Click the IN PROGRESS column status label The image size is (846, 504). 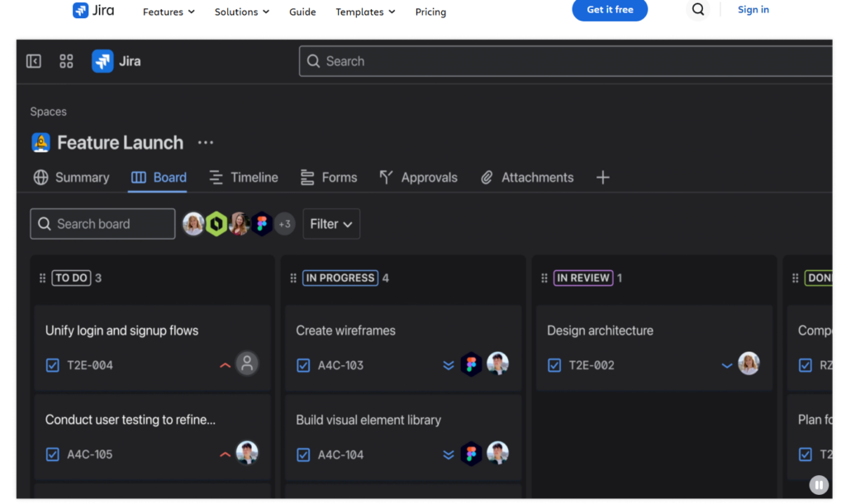pos(340,278)
